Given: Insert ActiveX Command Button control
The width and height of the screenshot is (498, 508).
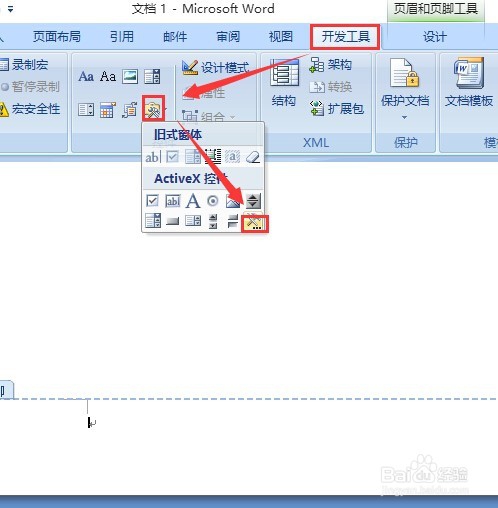Looking at the screenshot, I should [173, 221].
